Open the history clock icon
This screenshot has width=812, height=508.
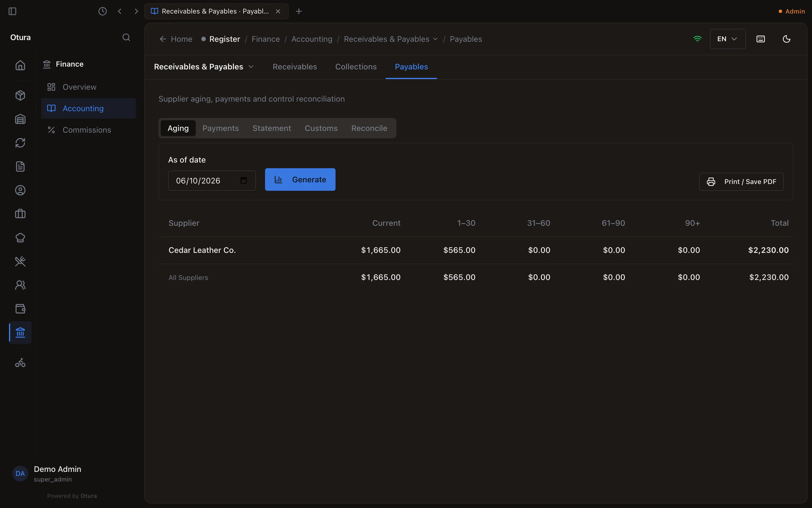pyautogui.click(x=102, y=11)
